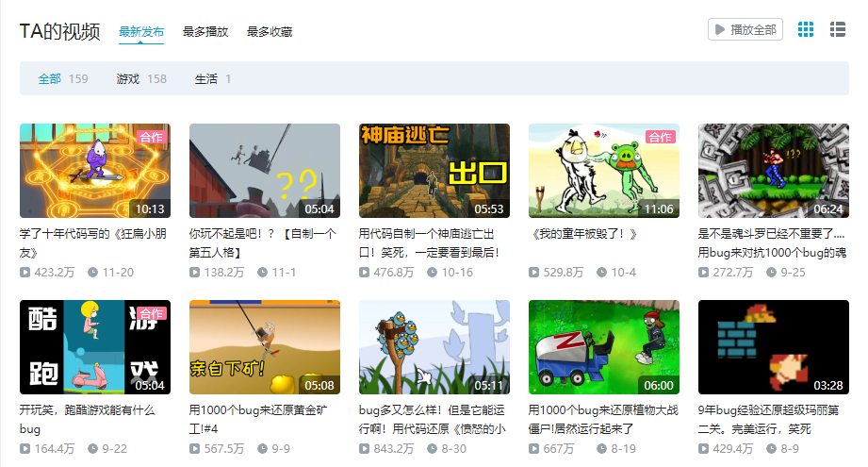Click the play count icon beside 843.2万
The image size is (868, 467).
pos(364,449)
